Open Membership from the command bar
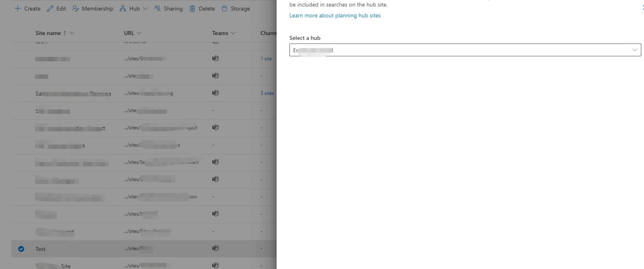This screenshot has width=644, height=269. [93, 8]
